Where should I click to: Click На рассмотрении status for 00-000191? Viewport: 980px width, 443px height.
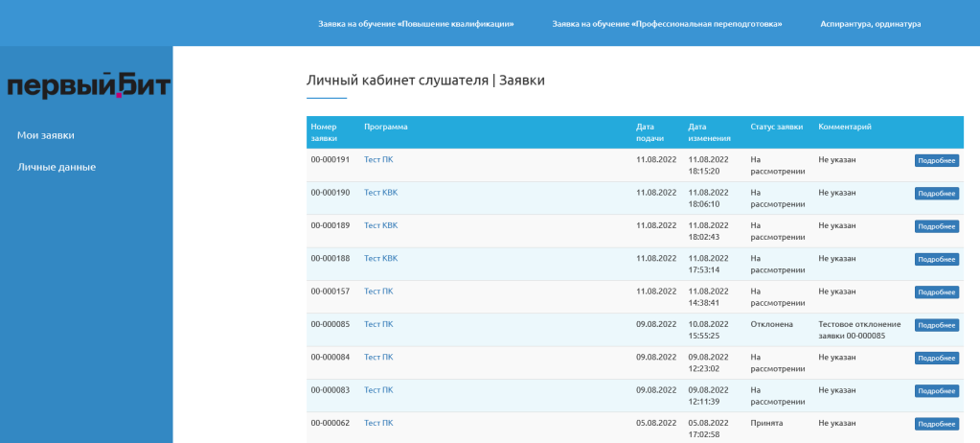coord(778,165)
